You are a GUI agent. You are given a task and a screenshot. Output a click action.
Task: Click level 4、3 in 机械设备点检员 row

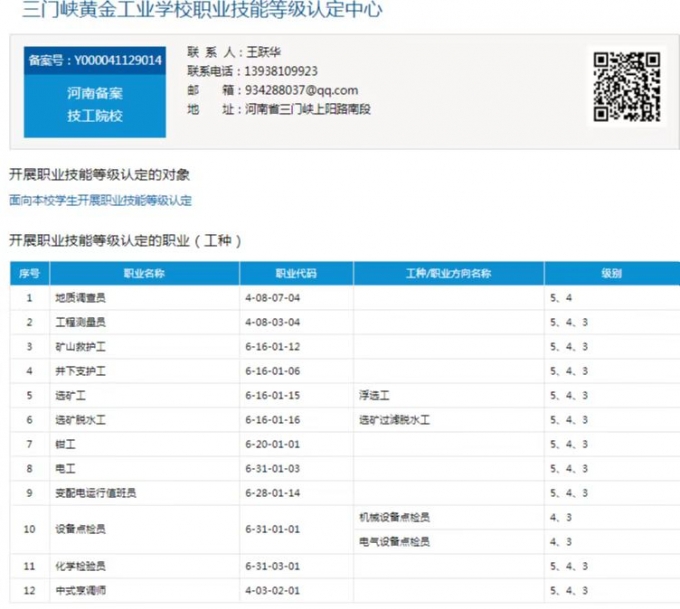click(561, 517)
